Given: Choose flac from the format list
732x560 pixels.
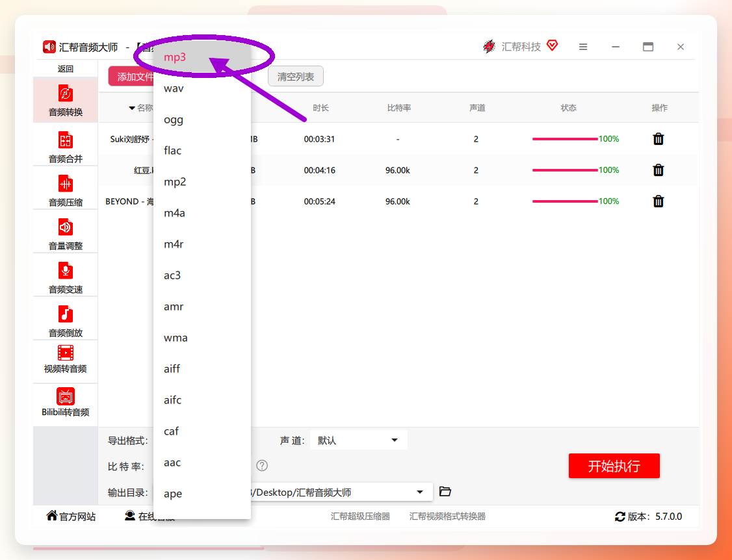Looking at the screenshot, I should click(202, 150).
